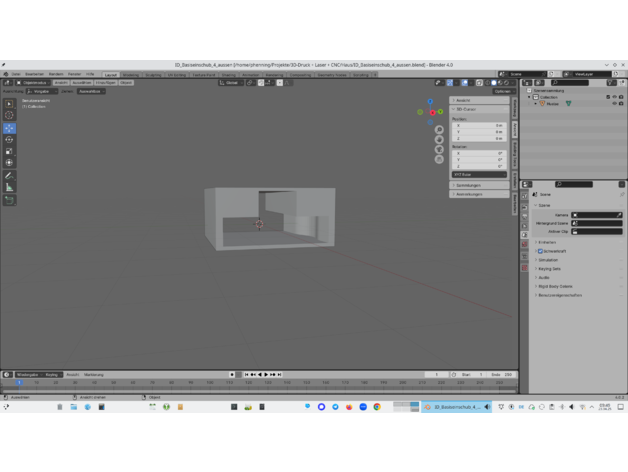Image resolution: width=628 pixels, height=472 pixels.
Task: Click the timeline playhead at frame 1
Action: pyautogui.click(x=18, y=382)
